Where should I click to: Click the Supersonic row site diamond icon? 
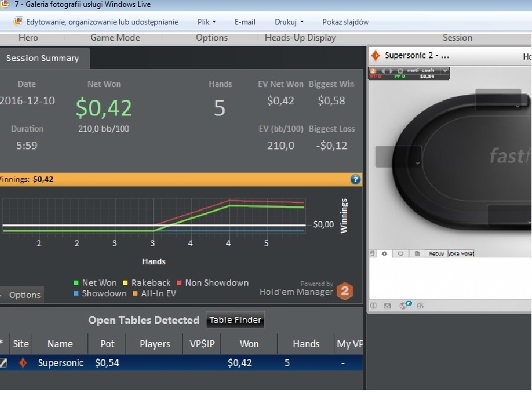click(23, 362)
